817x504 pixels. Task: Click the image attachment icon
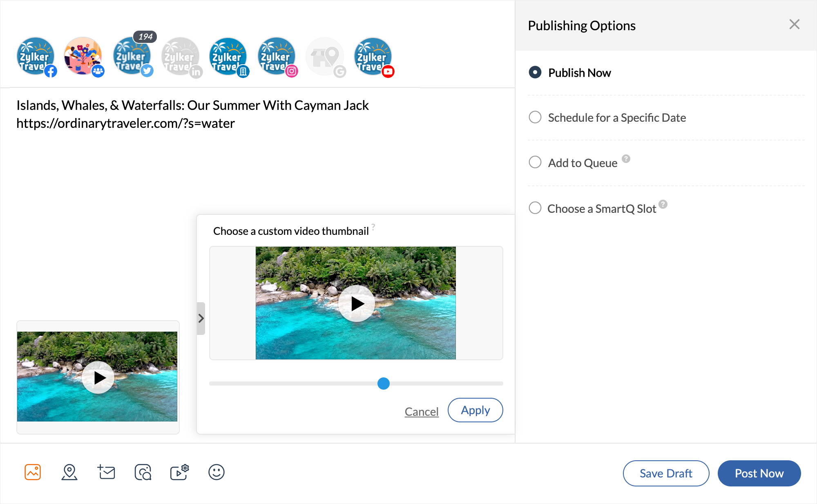tap(33, 472)
